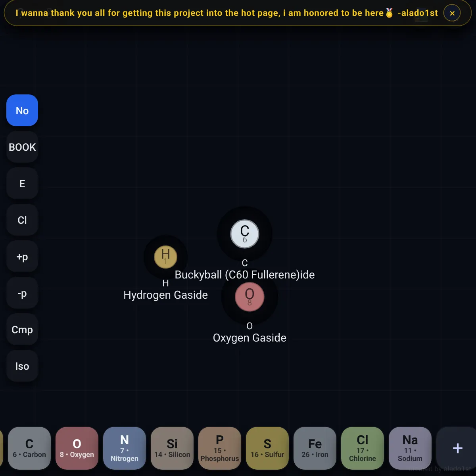Image resolution: width=476 pixels, height=476 pixels.
Task: Dismiss the thank-you banner with X
Action: 452,13
